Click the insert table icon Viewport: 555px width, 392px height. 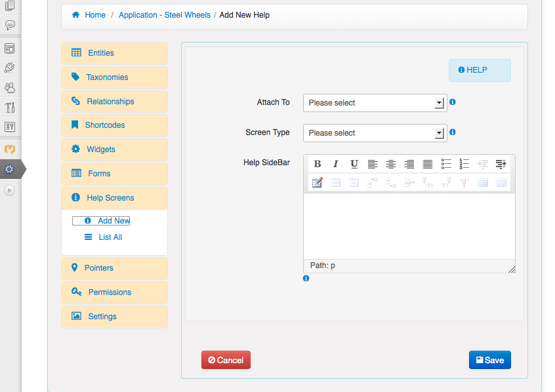(318, 183)
